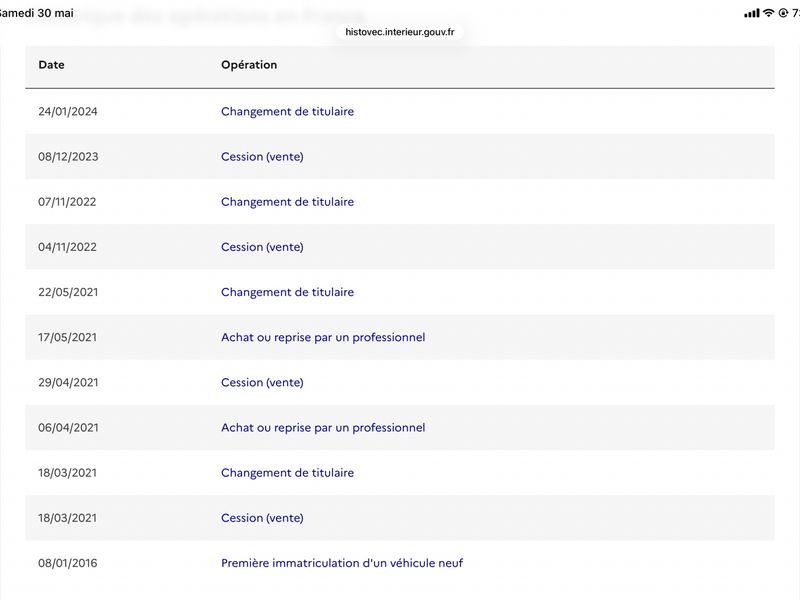
Task: Tap the histovec.interieur.gouv.fr address pill
Action: tap(399, 32)
